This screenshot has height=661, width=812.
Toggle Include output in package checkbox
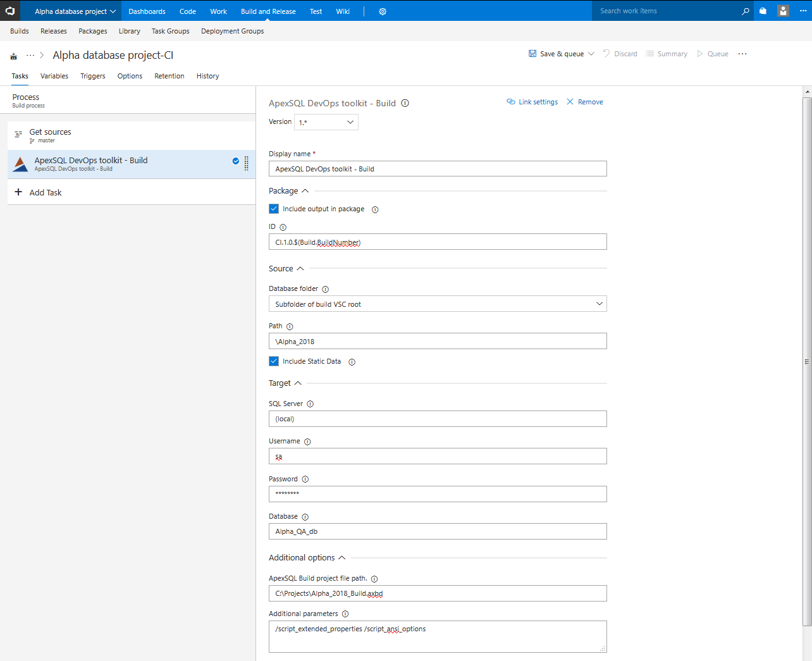274,209
